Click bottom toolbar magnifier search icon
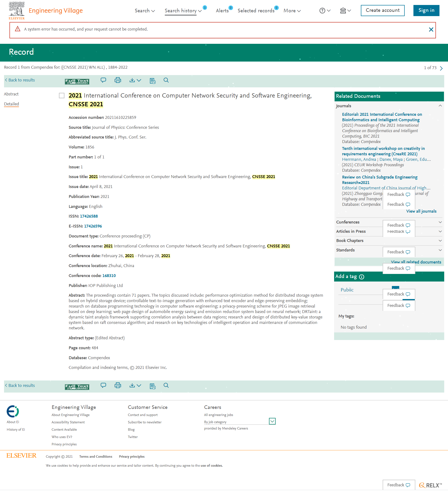The width and height of the screenshot is (448, 492). coord(166,385)
